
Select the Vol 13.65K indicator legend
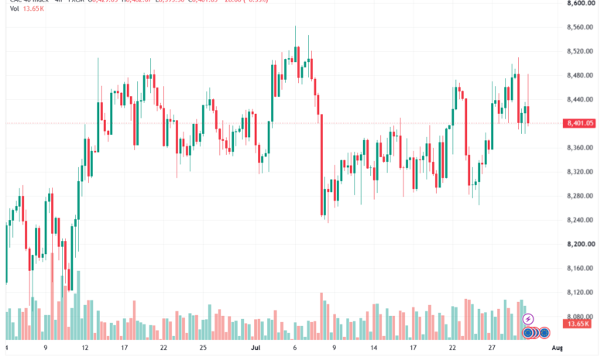[x=27, y=9]
